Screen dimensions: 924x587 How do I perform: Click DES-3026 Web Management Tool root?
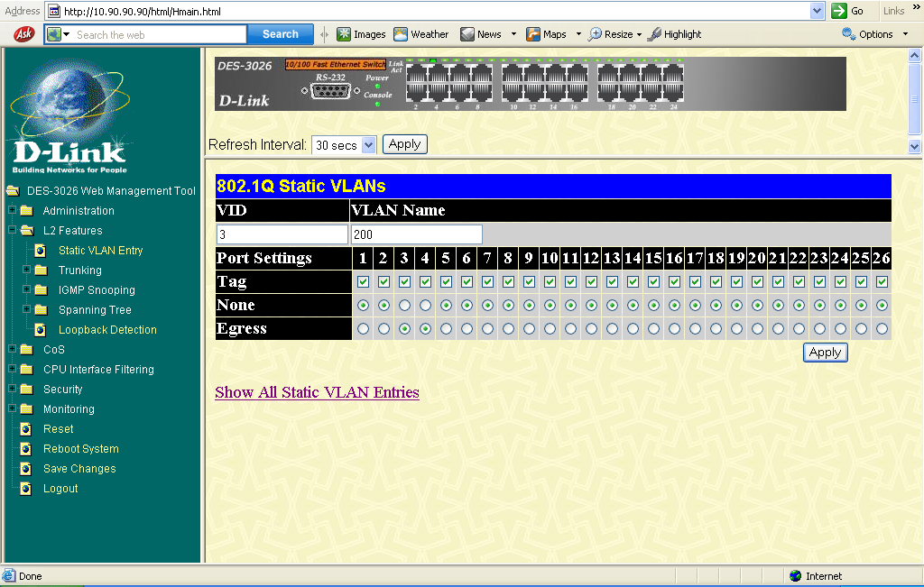111,191
